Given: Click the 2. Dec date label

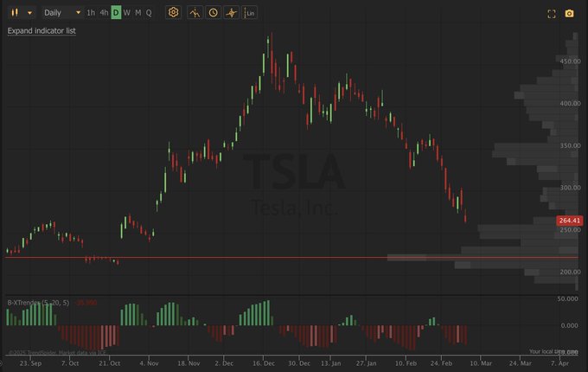Looking at the screenshot, I should pyautogui.click(x=224, y=363).
